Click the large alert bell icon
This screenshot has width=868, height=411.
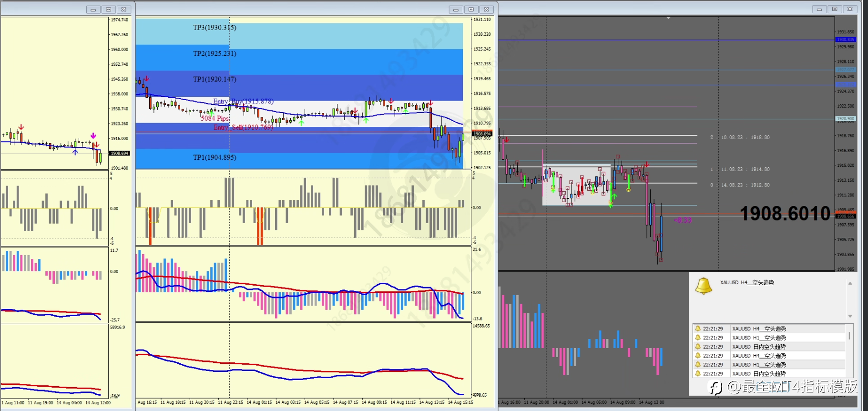704,286
